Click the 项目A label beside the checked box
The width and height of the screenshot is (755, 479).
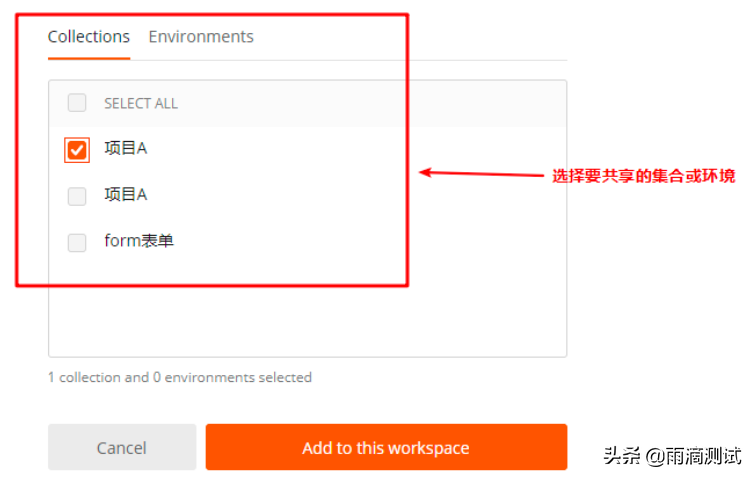click(x=126, y=149)
